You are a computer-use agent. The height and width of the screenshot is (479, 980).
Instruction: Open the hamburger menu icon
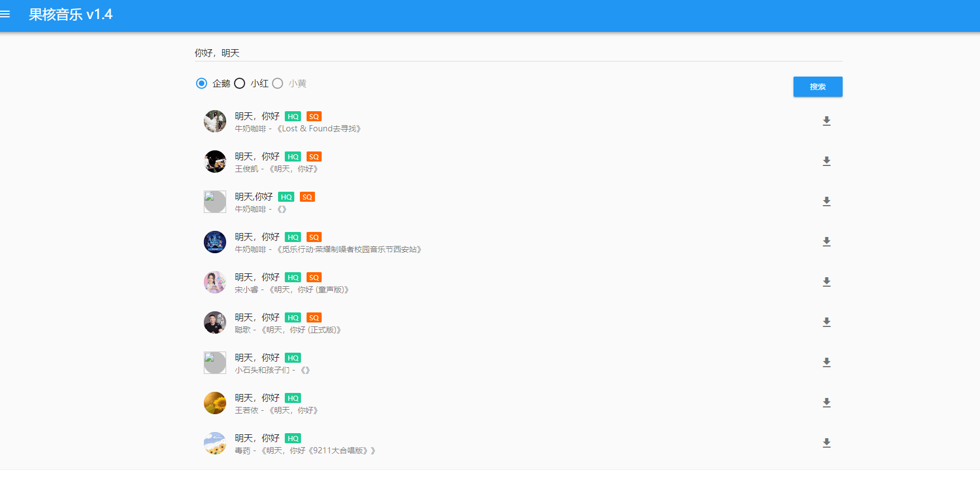pyautogui.click(x=5, y=14)
